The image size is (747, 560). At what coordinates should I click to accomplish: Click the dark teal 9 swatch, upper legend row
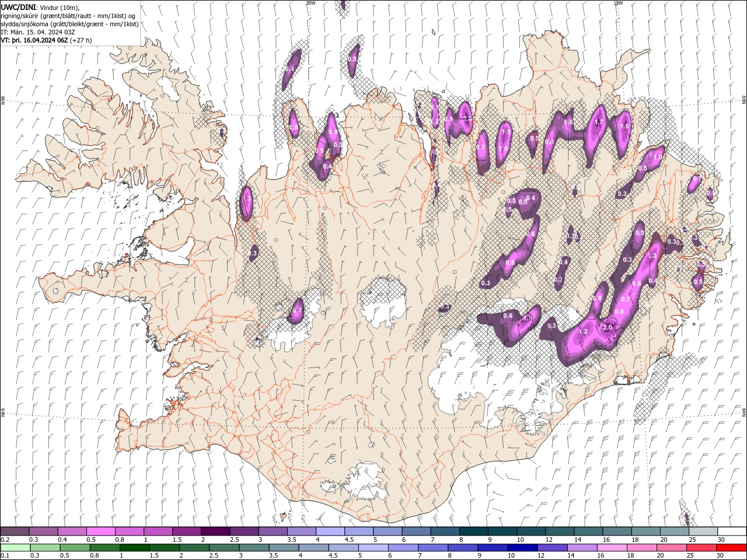502,531
